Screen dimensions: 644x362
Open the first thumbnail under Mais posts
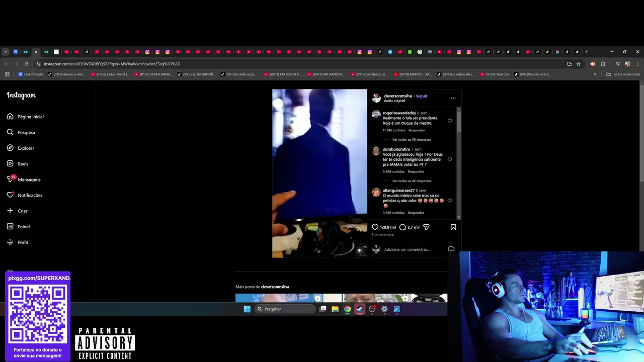279,298
